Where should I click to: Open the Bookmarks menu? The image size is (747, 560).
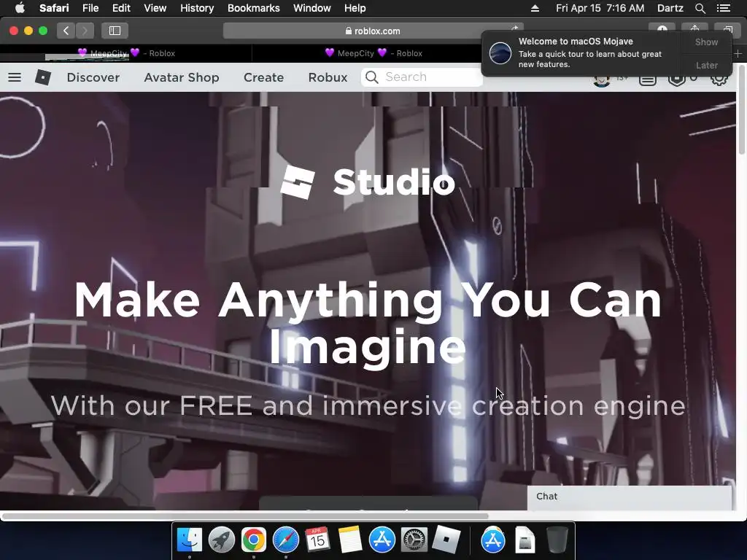pyautogui.click(x=253, y=8)
